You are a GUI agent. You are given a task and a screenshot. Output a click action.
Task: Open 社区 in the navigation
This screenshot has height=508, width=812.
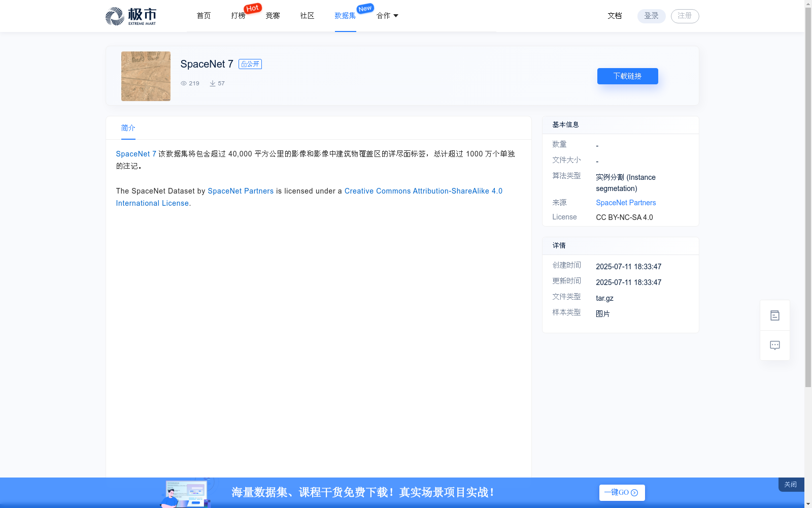(x=307, y=16)
